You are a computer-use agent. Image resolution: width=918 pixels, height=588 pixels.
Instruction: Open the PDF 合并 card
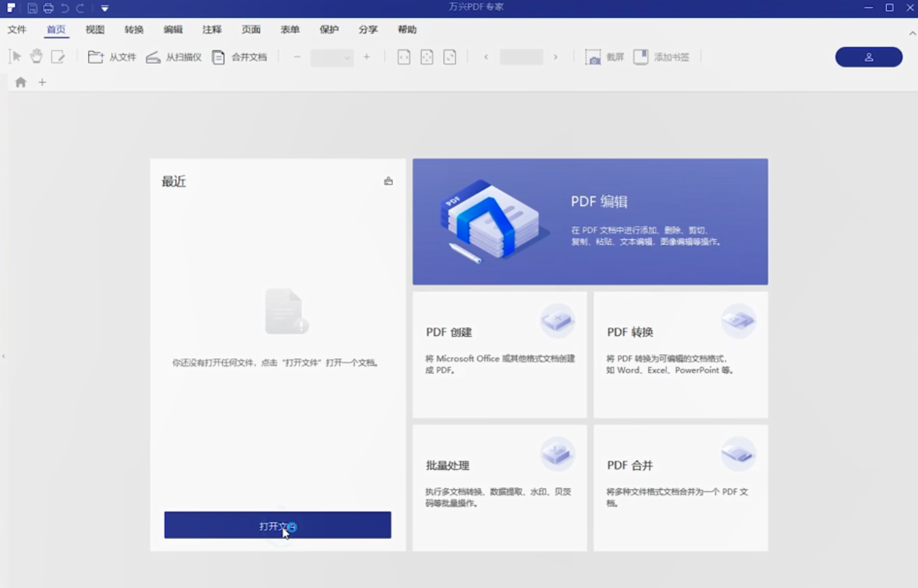[681, 488]
